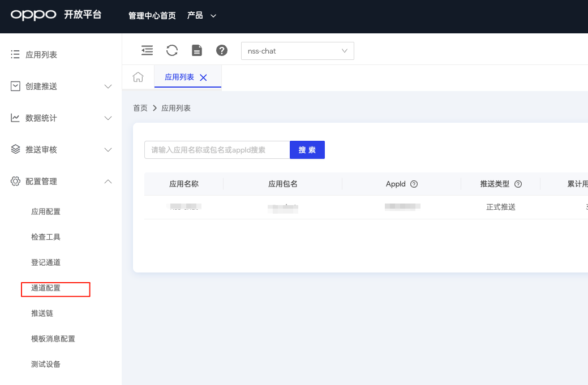Image resolution: width=588 pixels, height=385 pixels.
Task: Click the AppId column header text
Action: 396,184
